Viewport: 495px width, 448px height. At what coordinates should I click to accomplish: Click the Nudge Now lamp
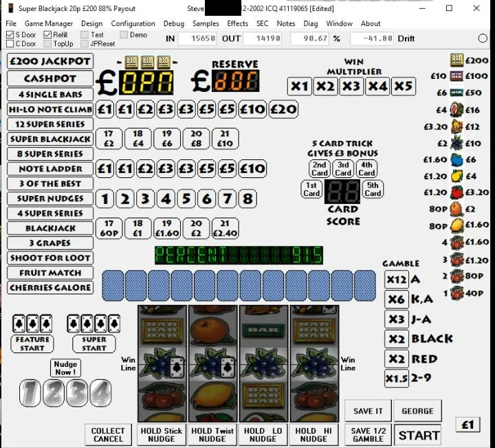pyautogui.click(x=65, y=368)
